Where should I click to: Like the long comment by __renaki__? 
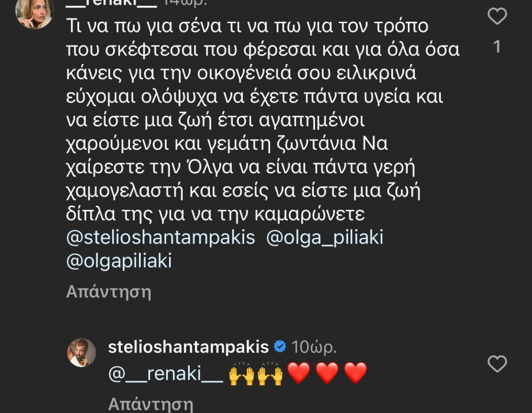497,16
